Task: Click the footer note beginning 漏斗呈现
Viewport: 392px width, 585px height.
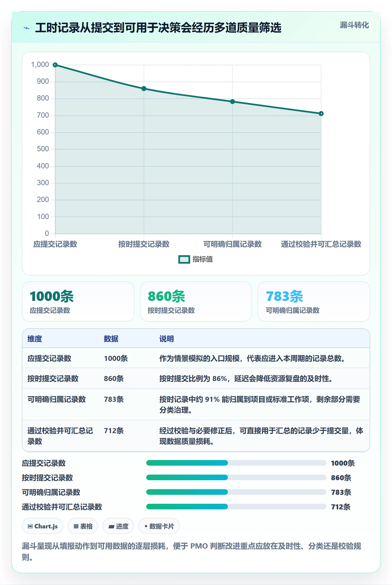Action: [x=192, y=552]
